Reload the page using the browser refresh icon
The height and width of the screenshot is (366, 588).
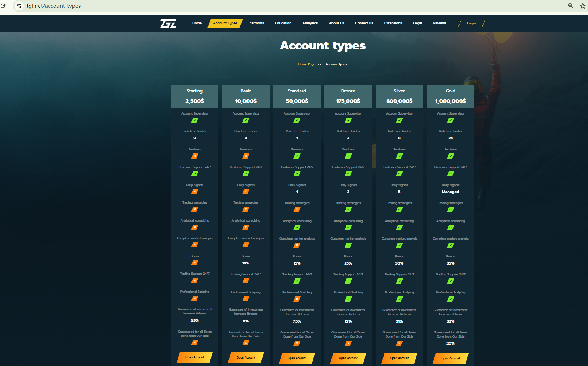click(x=3, y=6)
